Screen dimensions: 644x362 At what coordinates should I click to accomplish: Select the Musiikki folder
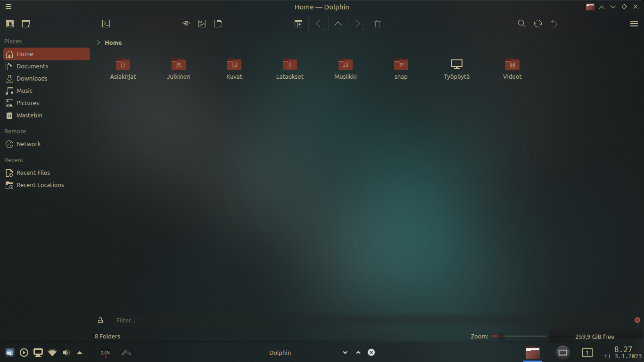click(x=346, y=69)
